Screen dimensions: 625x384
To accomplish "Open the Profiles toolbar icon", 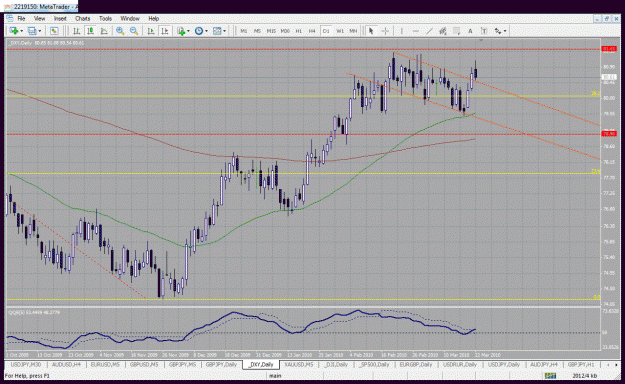I will (x=32, y=31).
